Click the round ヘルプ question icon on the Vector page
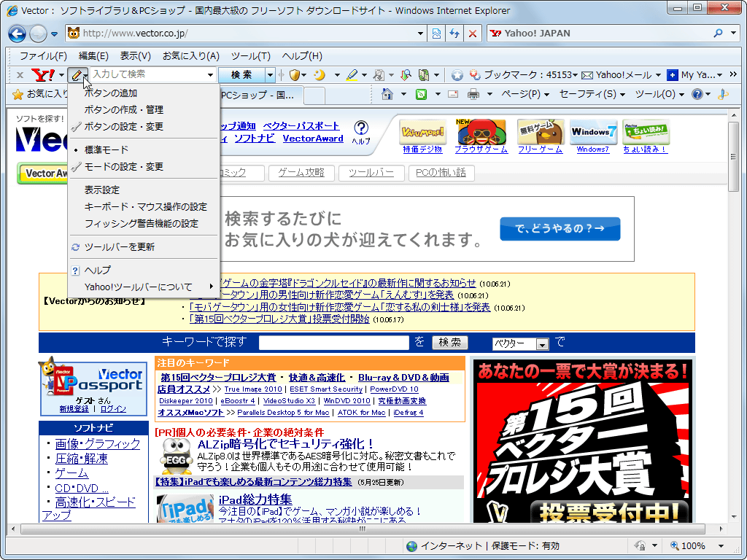This screenshot has width=747, height=560. click(x=361, y=128)
